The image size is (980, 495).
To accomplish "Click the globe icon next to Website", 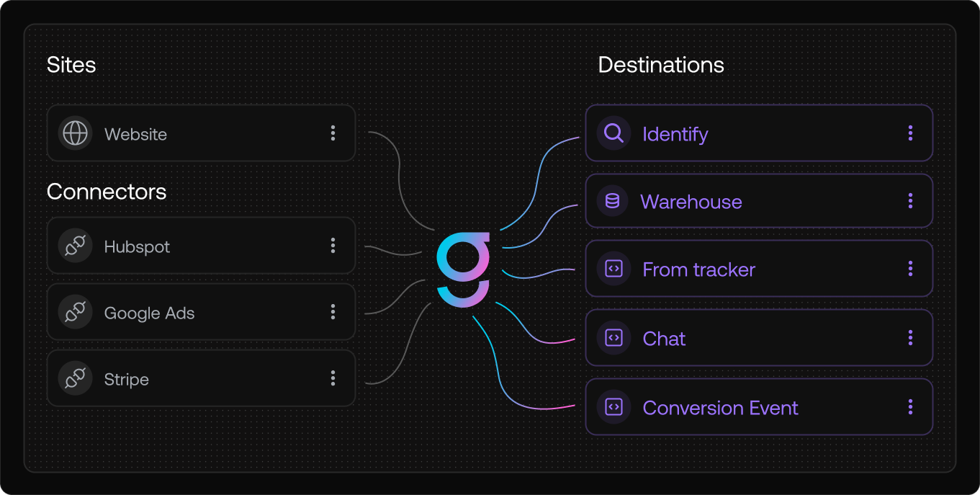I will (x=75, y=133).
